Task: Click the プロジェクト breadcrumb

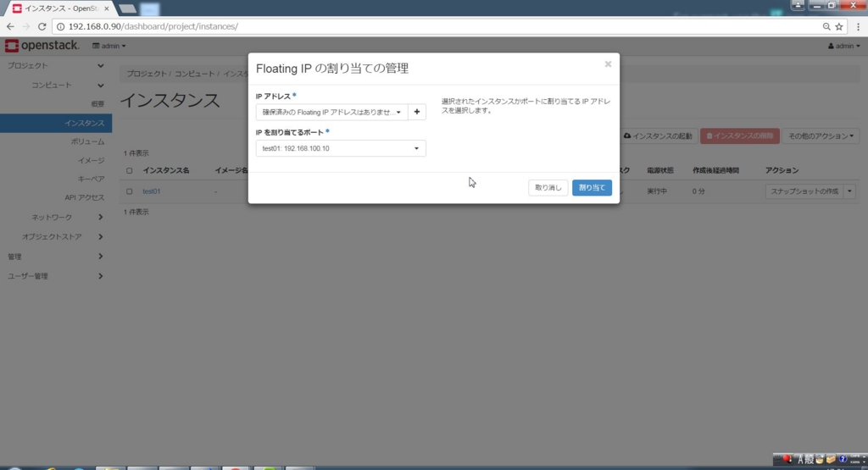Action: pyautogui.click(x=146, y=74)
